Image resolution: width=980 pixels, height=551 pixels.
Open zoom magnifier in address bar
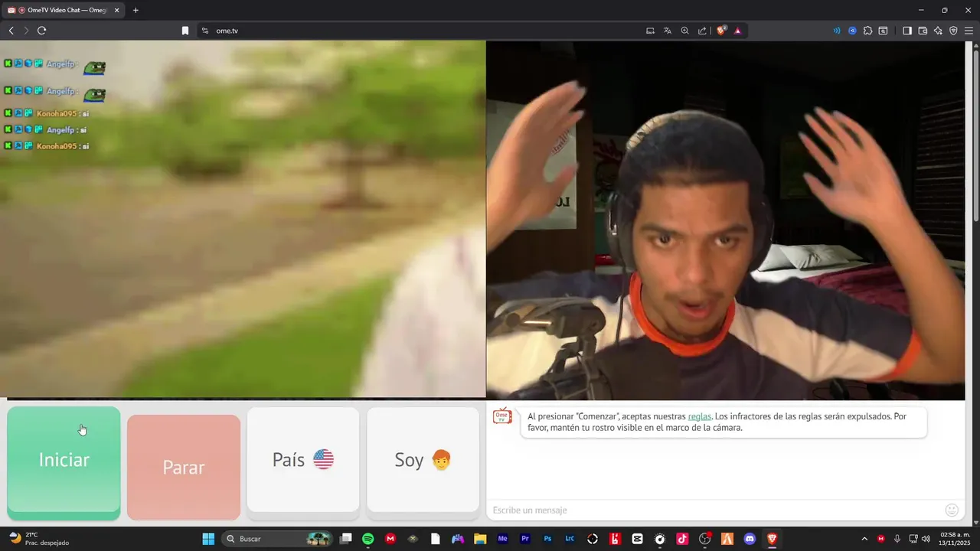click(685, 31)
